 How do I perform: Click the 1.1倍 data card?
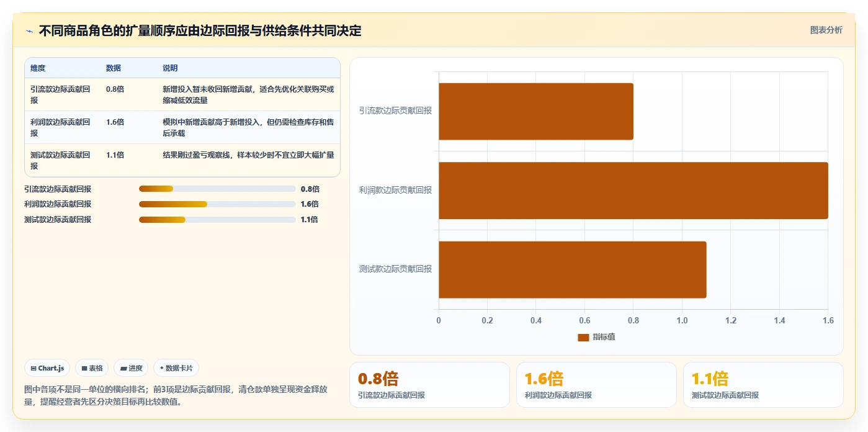pyautogui.click(x=763, y=385)
